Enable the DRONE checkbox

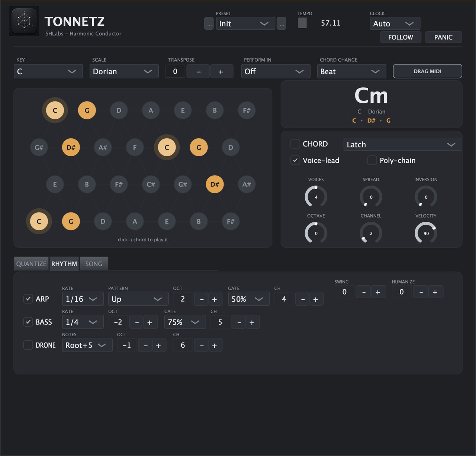[28, 345]
